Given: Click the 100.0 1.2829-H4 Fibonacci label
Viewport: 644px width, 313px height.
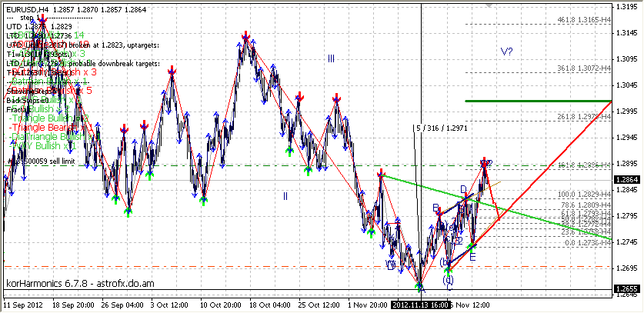Looking at the screenshot, I should 584,194.
